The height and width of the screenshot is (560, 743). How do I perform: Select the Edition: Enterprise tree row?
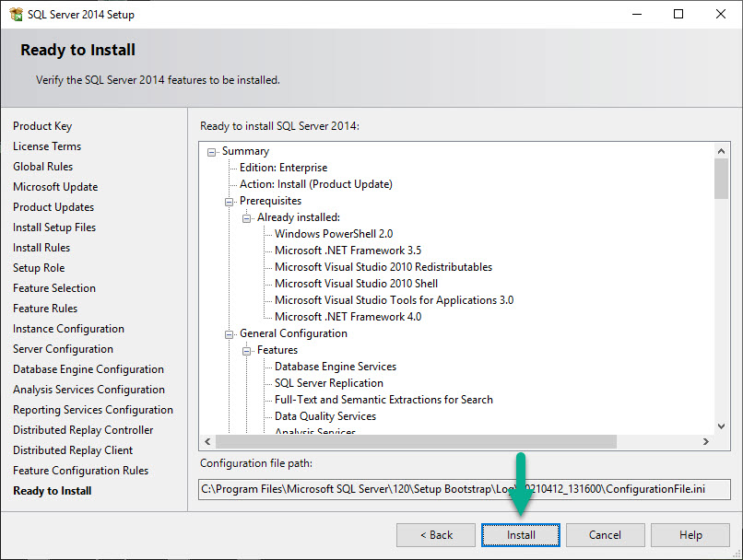click(283, 168)
